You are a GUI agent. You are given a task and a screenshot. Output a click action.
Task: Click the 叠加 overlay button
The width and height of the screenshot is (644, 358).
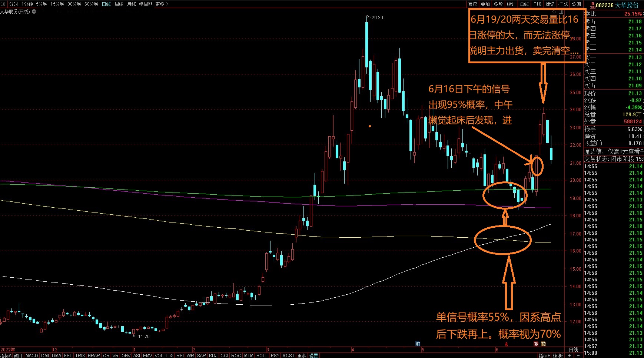click(x=485, y=4)
